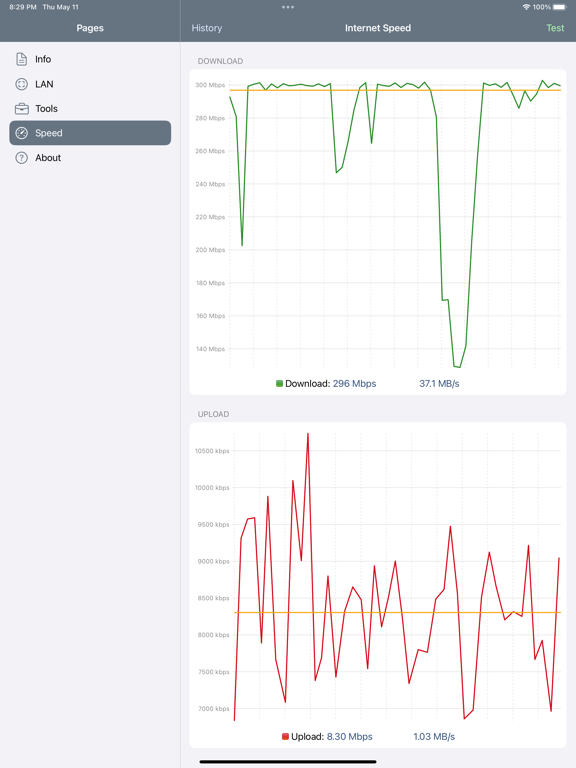This screenshot has width=576, height=768.
Task: Click the About question mark icon
Action: (22, 158)
